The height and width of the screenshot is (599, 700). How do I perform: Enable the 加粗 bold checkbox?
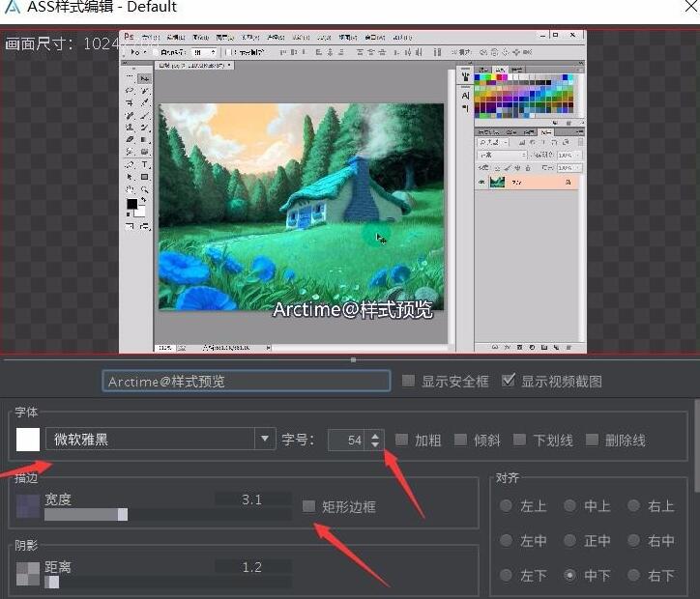[x=401, y=441]
